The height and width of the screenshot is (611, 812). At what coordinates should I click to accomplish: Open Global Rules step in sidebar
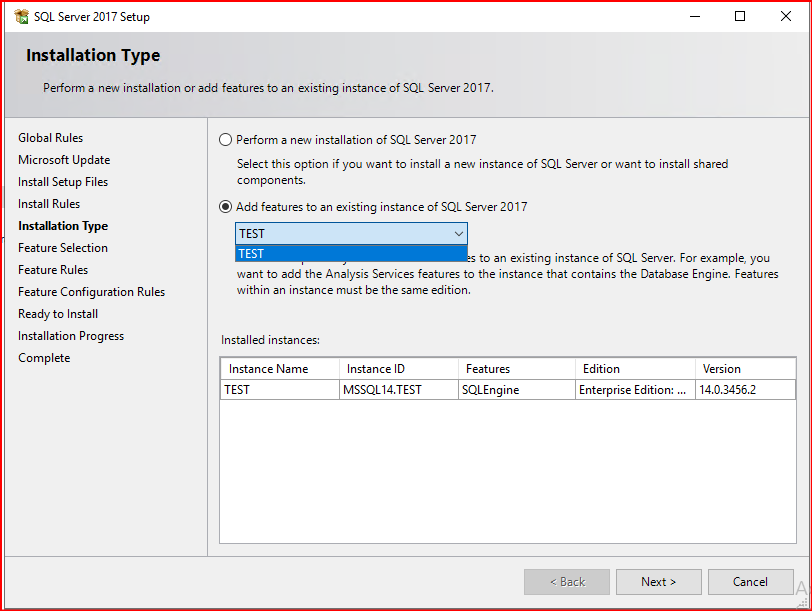tap(51, 138)
